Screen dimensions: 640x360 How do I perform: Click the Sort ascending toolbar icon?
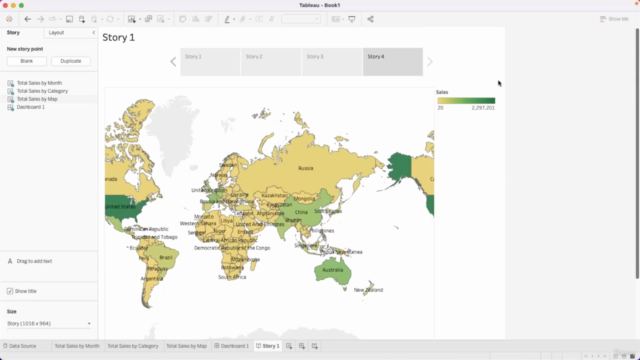point(196,19)
